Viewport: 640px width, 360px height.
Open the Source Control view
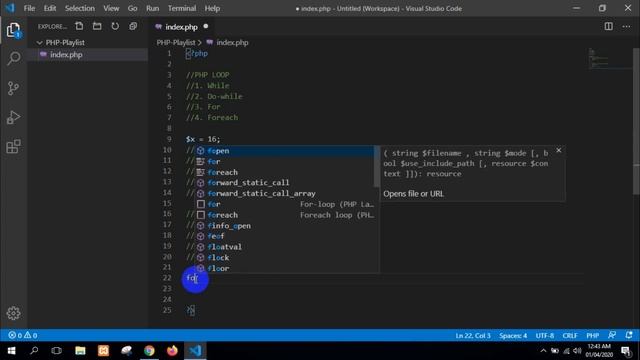[x=13, y=88]
